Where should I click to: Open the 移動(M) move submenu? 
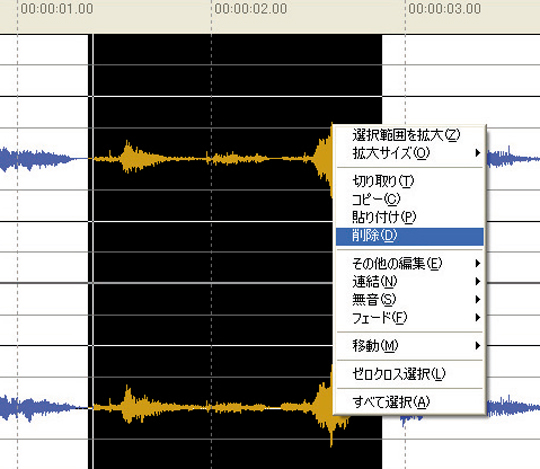(x=409, y=346)
